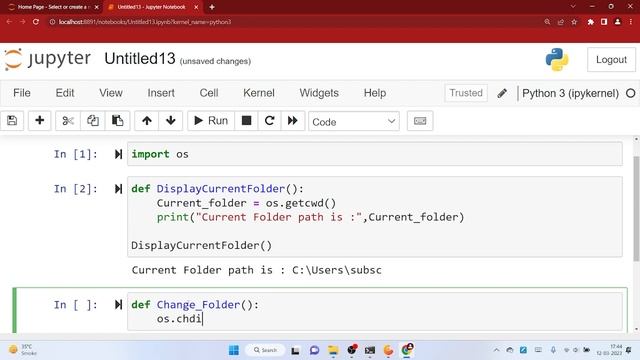The image size is (640, 360).
Task: Run cell icon beside DisplayCurrentFolder definition
Action: [118, 189]
